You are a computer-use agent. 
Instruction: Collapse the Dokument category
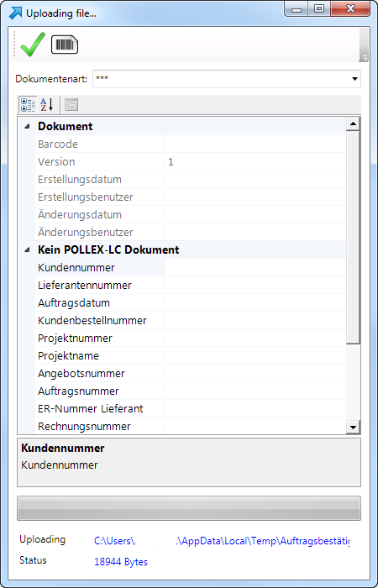point(27,127)
